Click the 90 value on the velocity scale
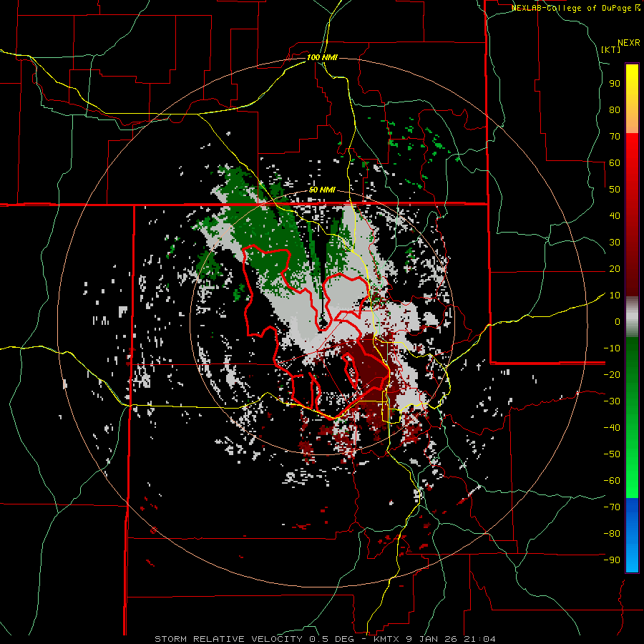This screenshot has width=644, height=644. point(615,84)
